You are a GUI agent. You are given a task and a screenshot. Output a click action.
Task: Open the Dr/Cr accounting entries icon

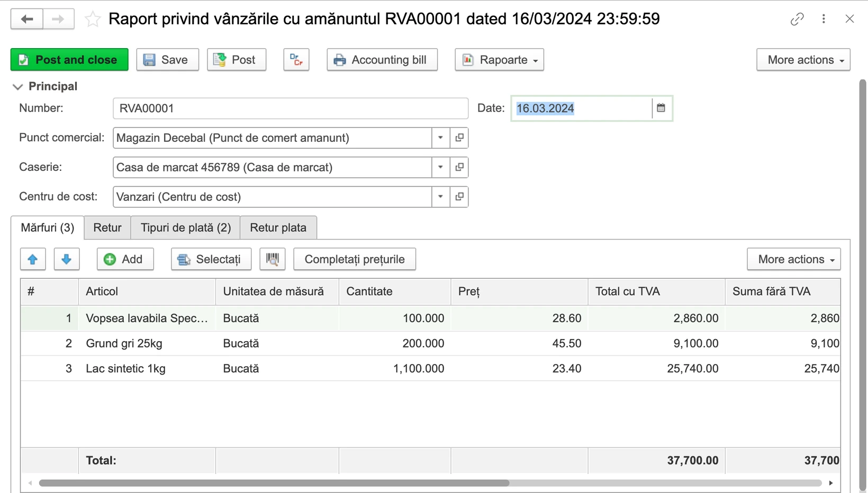pyautogui.click(x=296, y=60)
